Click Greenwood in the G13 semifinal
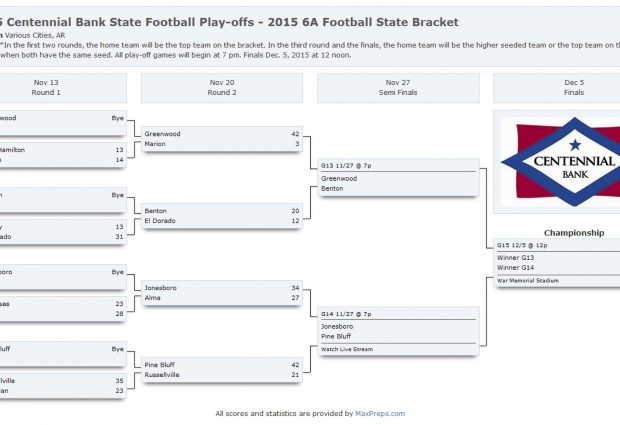The image size is (620, 425). click(339, 178)
